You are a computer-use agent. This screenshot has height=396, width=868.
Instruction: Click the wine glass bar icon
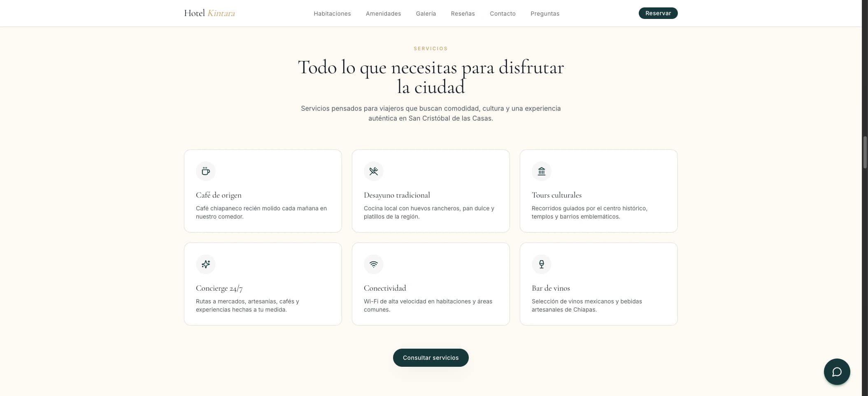[542, 264]
